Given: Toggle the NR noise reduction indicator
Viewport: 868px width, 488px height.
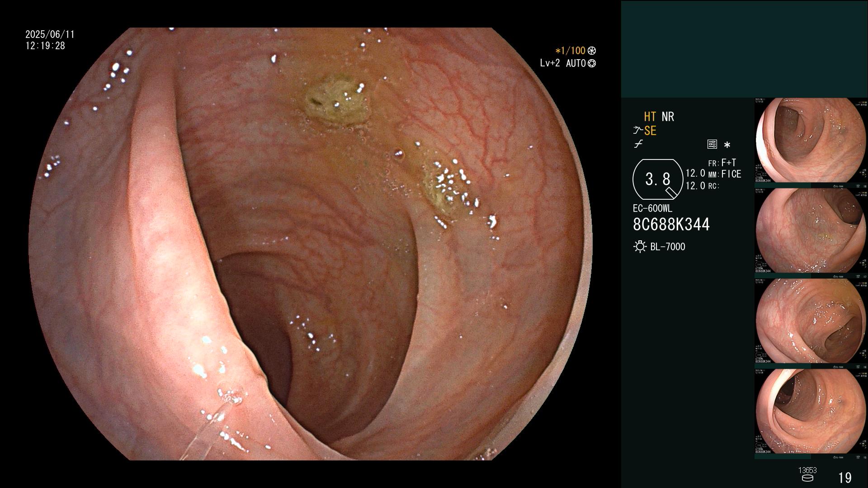Looking at the screenshot, I should tap(668, 117).
